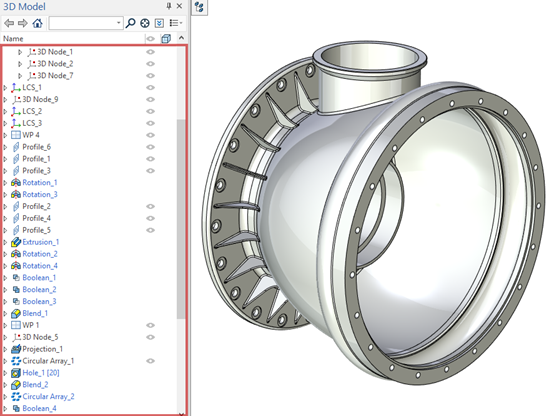Screen dimensions: 554x416
Task: Close the 3D Model panel
Action: [x=179, y=6]
